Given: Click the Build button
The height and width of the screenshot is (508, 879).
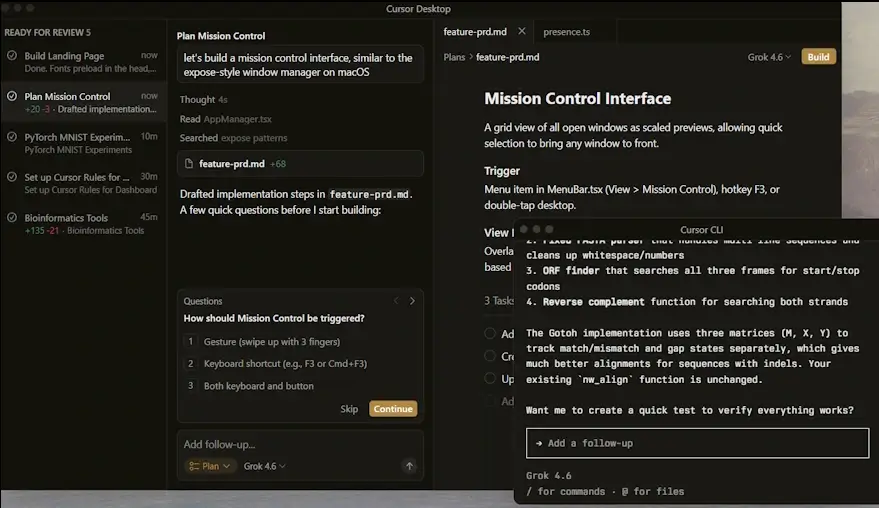Looking at the screenshot, I should pyautogui.click(x=818, y=57).
